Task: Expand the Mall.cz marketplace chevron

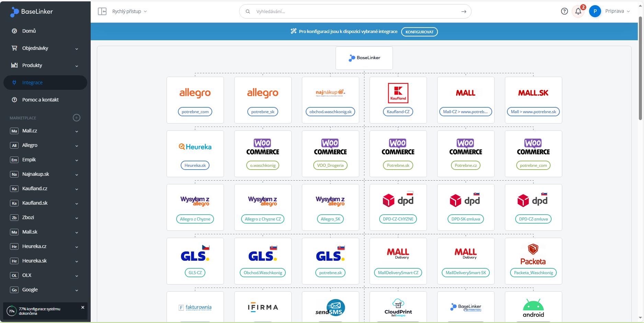Action: pos(77,131)
